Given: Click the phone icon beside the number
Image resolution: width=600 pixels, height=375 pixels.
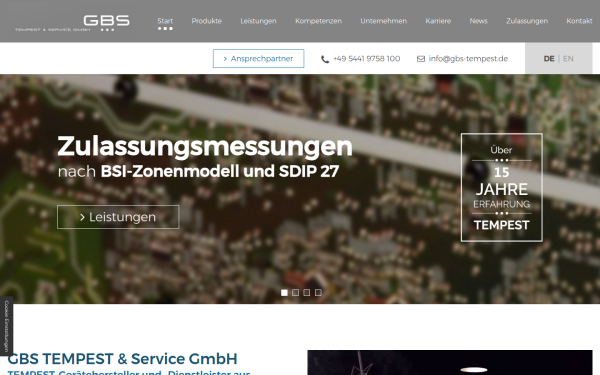Looking at the screenshot, I should pos(325,59).
